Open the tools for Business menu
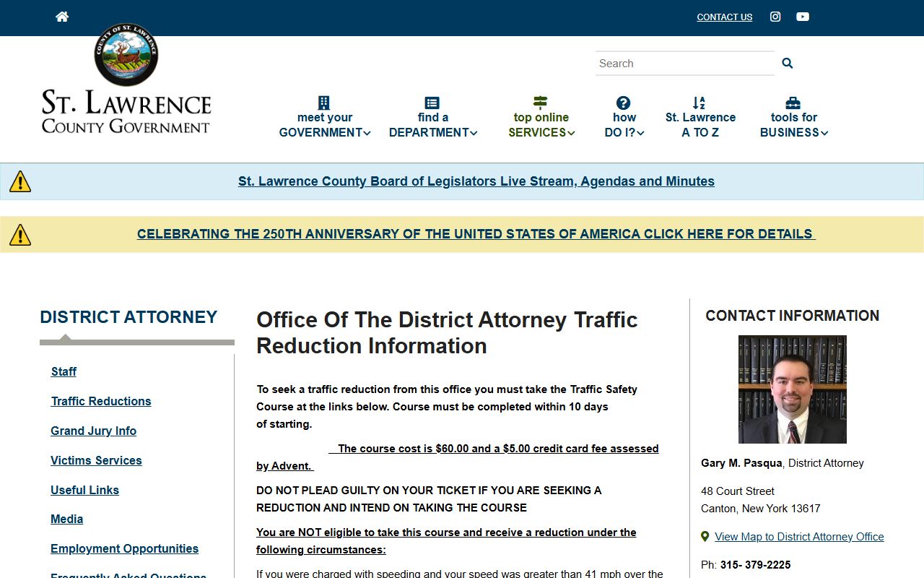Viewport: 924px width, 578px height. 794,118
